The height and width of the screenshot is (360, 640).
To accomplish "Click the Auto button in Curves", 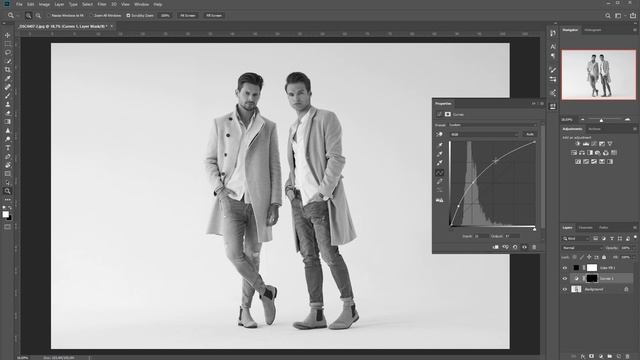I will [530, 134].
